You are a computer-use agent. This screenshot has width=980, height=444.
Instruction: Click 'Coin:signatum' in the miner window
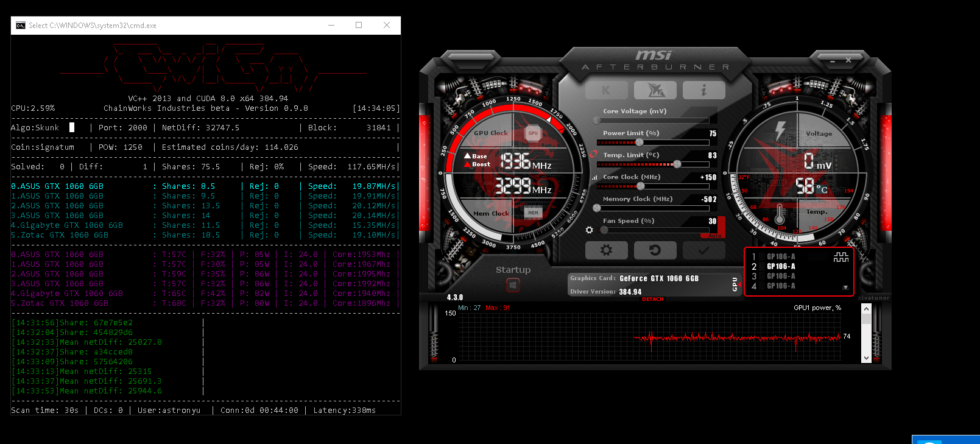pos(43,147)
